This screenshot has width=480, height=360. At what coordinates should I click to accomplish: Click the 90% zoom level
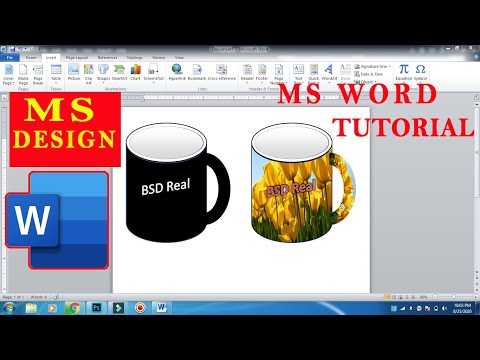(423, 297)
